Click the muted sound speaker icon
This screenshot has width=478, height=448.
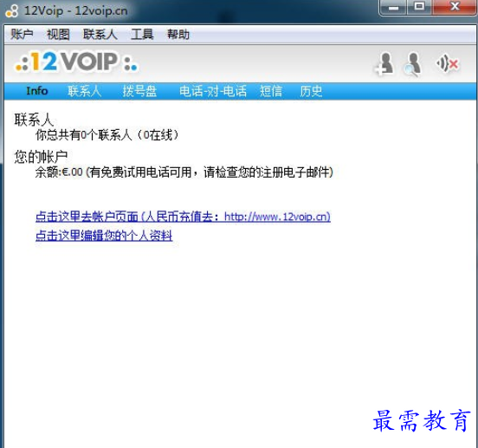[447, 64]
